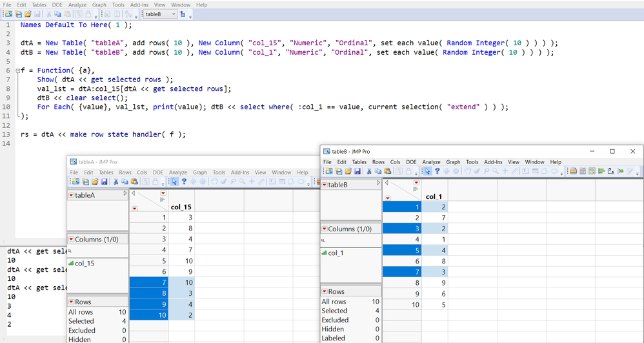Screen dimensions: 644x343
Task: Select the arrow cursor tool in tableB toolbar
Action: (x=427, y=171)
